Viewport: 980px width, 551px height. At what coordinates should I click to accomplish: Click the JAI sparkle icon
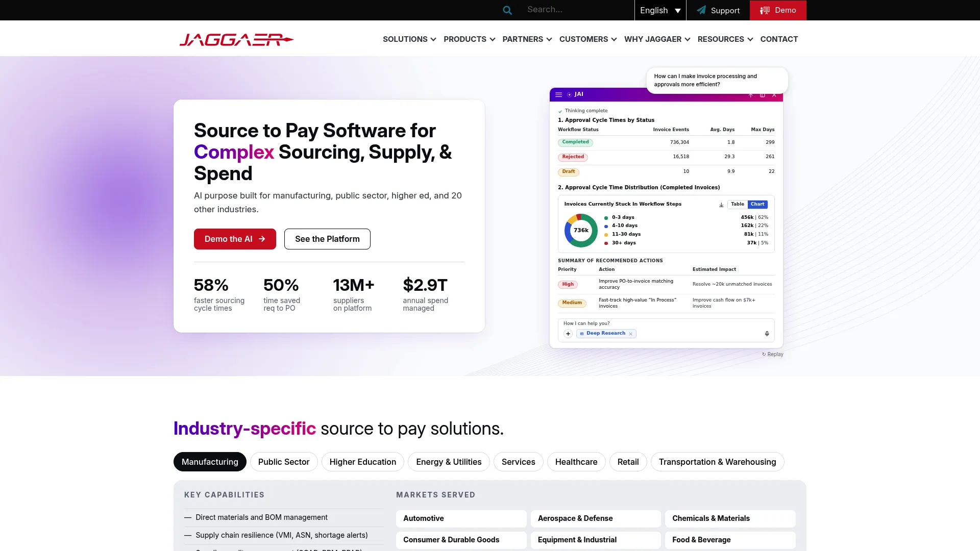(570, 95)
